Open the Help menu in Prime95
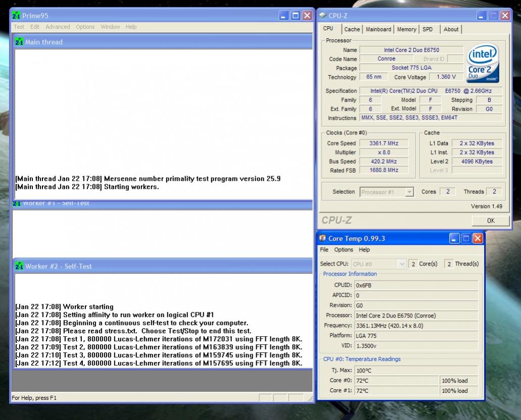The height and width of the screenshot is (420, 521). 131,27
